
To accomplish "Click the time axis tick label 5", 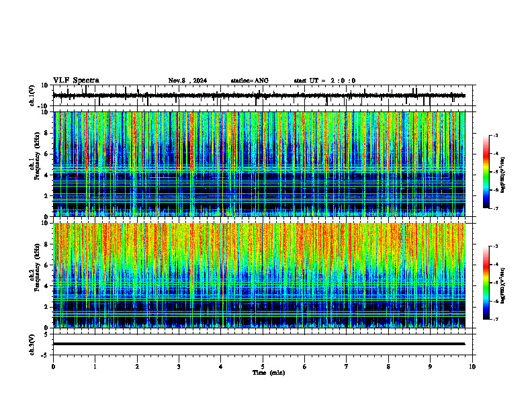I will (x=263, y=367).
